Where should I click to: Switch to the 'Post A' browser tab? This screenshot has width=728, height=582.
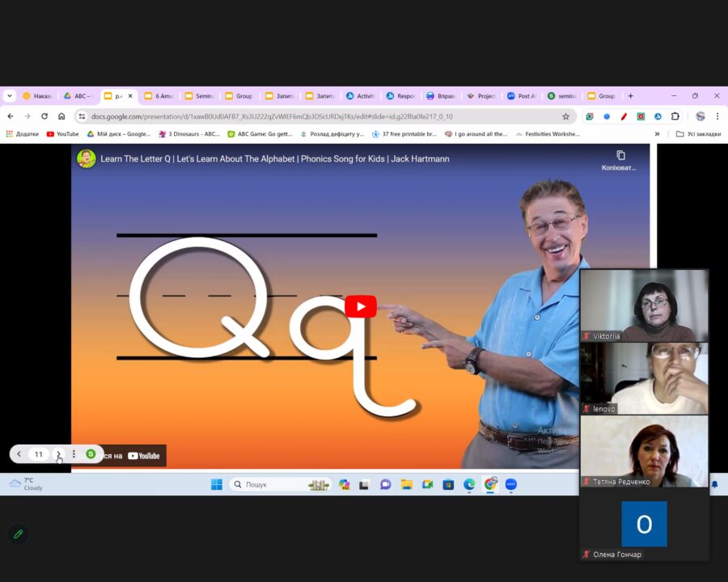click(522, 96)
